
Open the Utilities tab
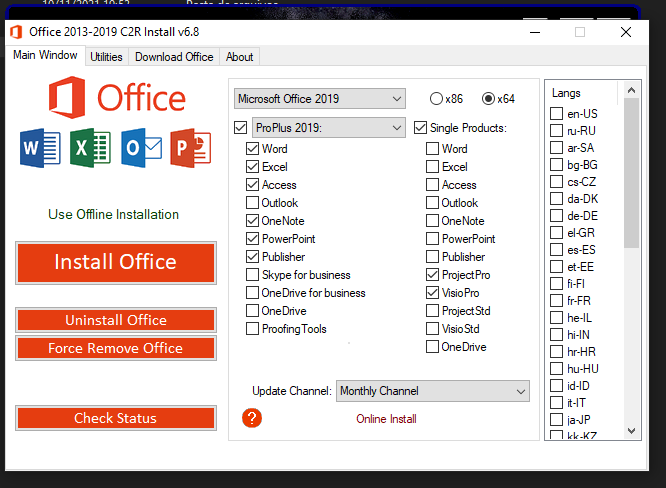106,57
